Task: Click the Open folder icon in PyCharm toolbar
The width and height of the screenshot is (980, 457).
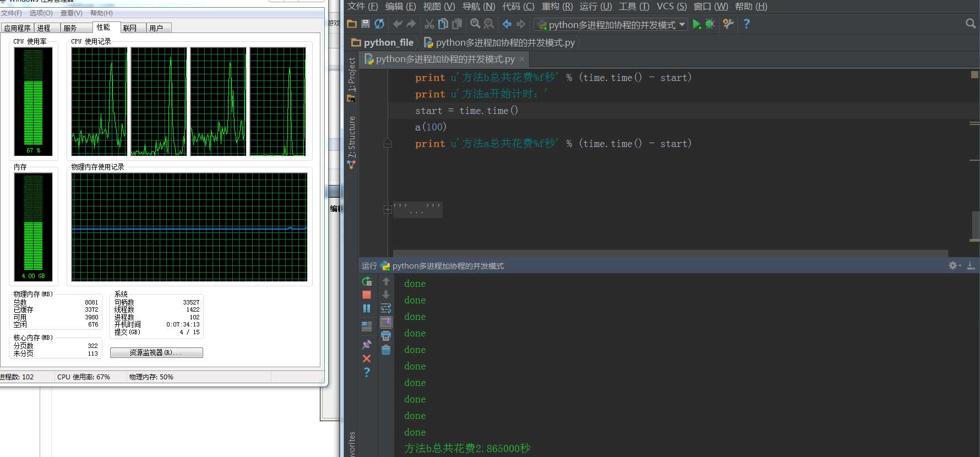Action: tap(352, 24)
